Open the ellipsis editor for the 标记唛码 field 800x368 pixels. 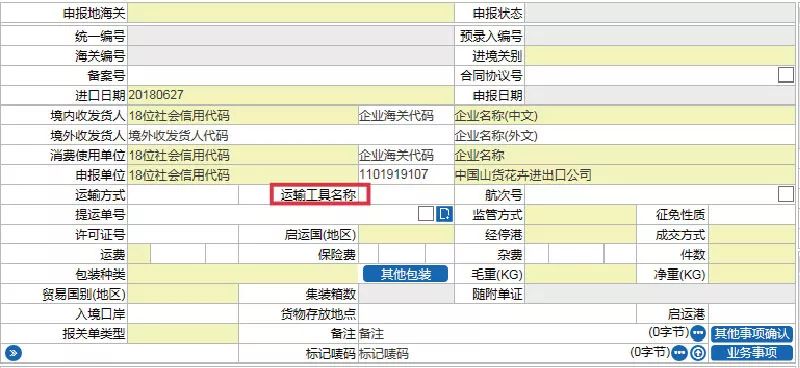click(679, 353)
